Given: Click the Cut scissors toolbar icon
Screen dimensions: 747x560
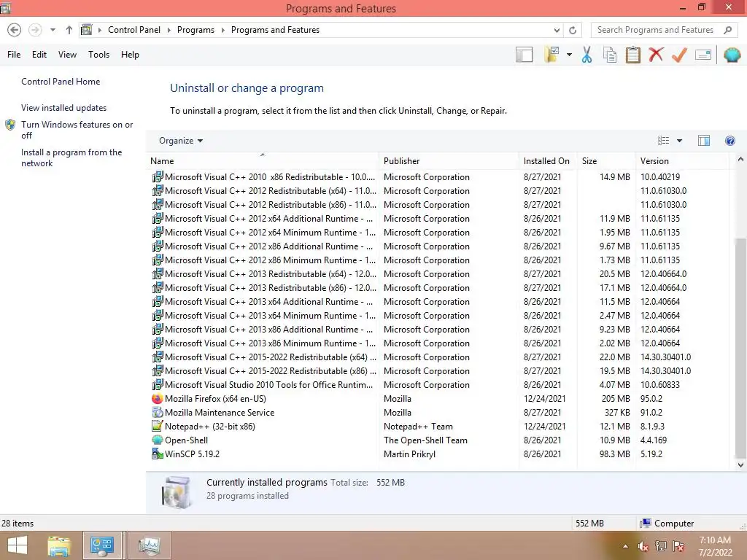Looking at the screenshot, I should pyautogui.click(x=587, y=55).
